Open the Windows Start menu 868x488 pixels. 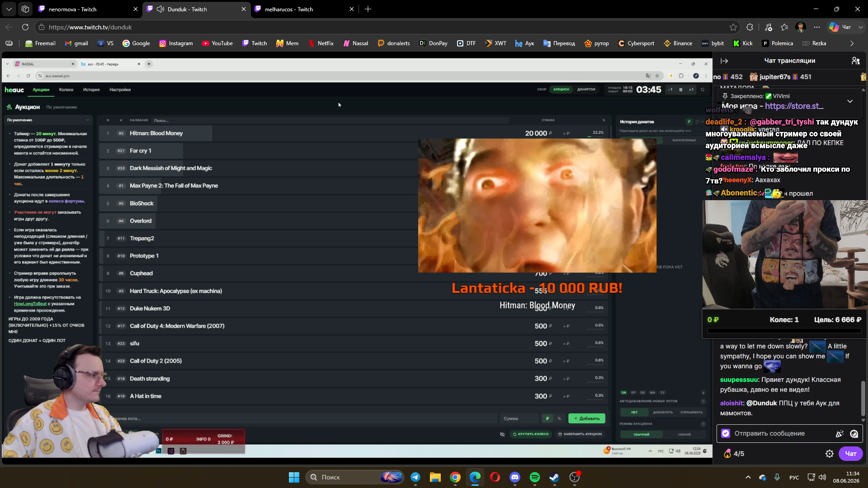[294, 477]
